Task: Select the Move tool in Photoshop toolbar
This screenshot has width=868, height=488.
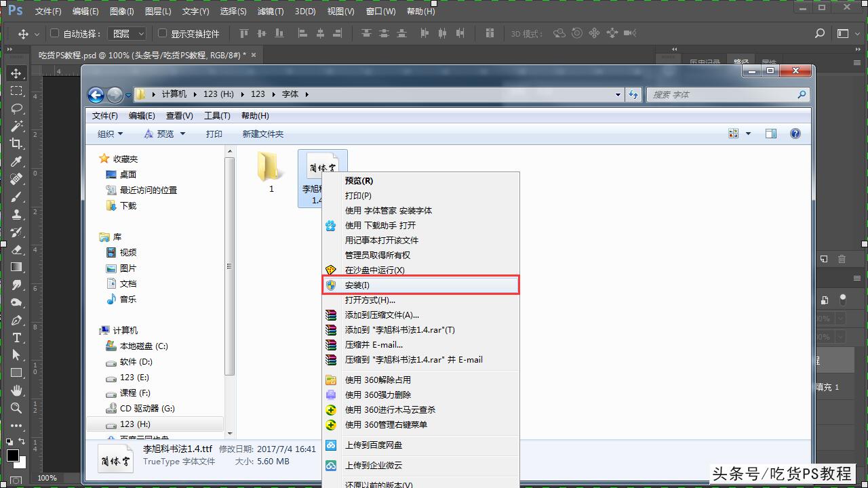Action: pos(16,73)
